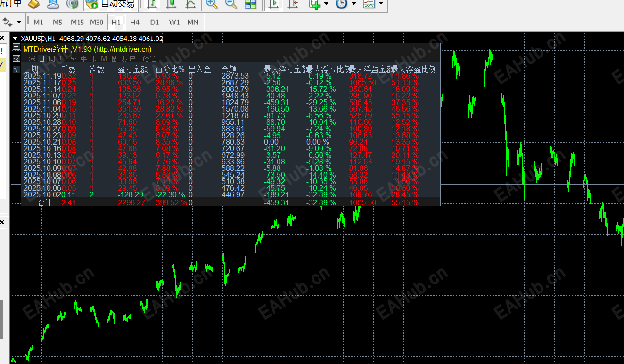Click the clock periods icon
The height and width of the screenshot is (364, 624).
pos(341,4)
